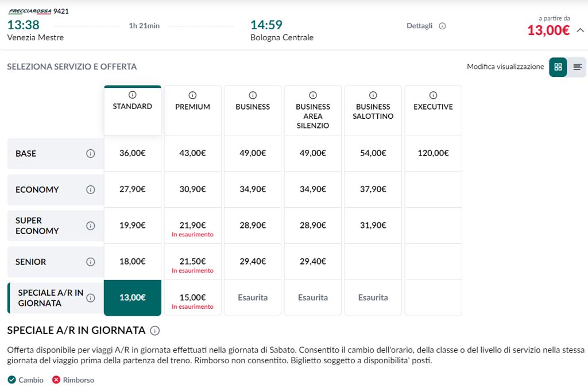Open the Dettagli link
The width and height of the screenshot is (588, 392).
point(419,26)
